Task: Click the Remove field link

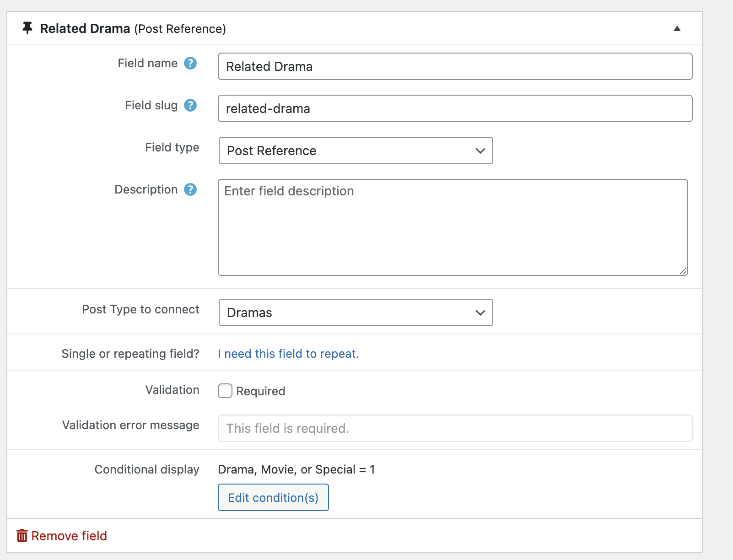Action: pos(69,536)
